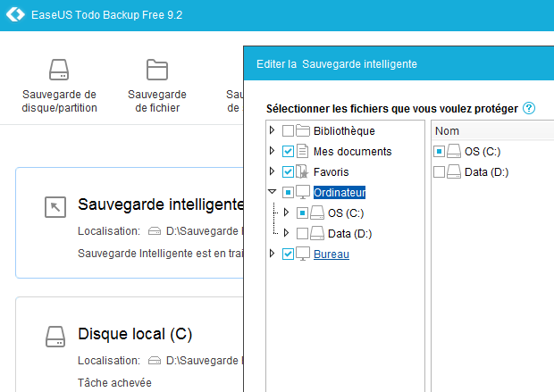Select the Bibliothèque tree label
Viewport: 554px width, 392px height.
[x=344, y=130]
